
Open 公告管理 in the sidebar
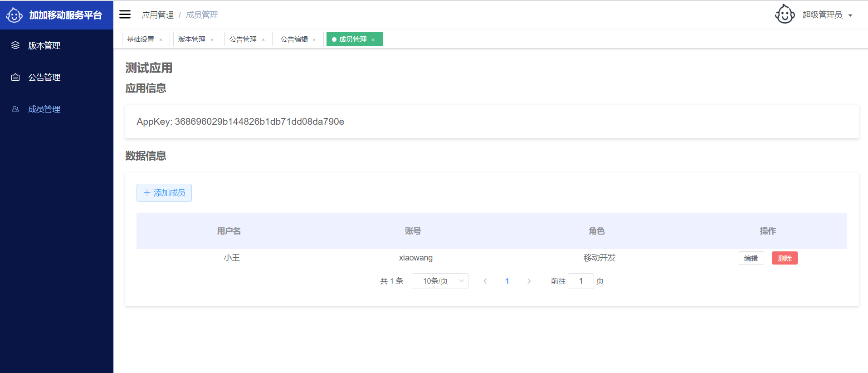(44, 77)
